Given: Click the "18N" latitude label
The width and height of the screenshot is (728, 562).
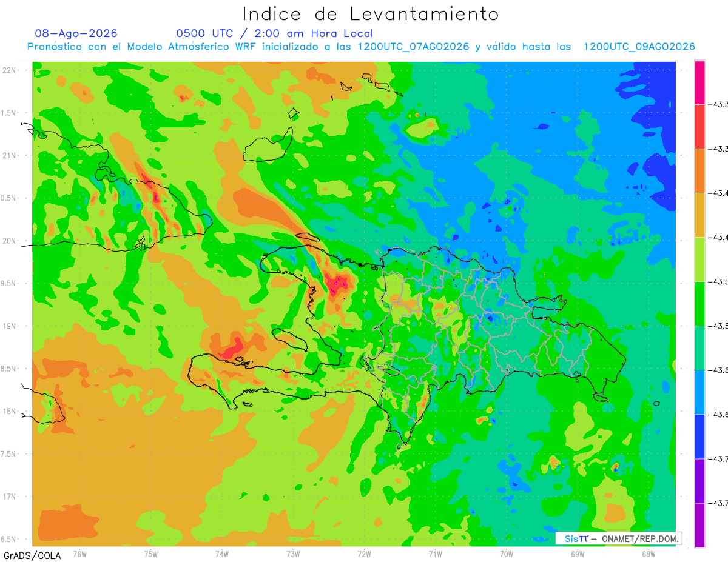Looking at the screenshot, I should click(10, 412).
